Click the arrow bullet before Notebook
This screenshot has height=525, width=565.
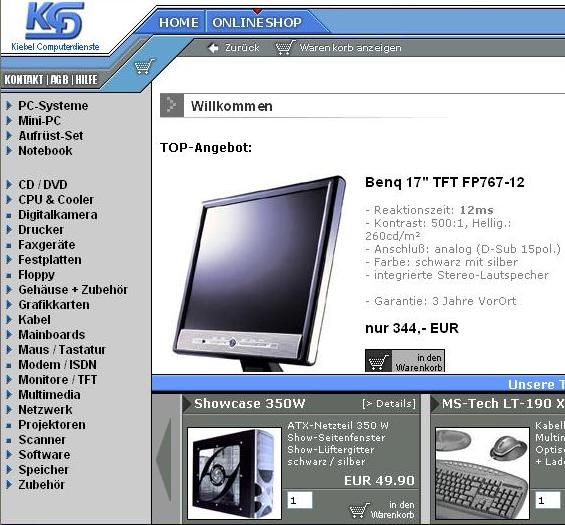pyautogui.click(x=9, y=151)
